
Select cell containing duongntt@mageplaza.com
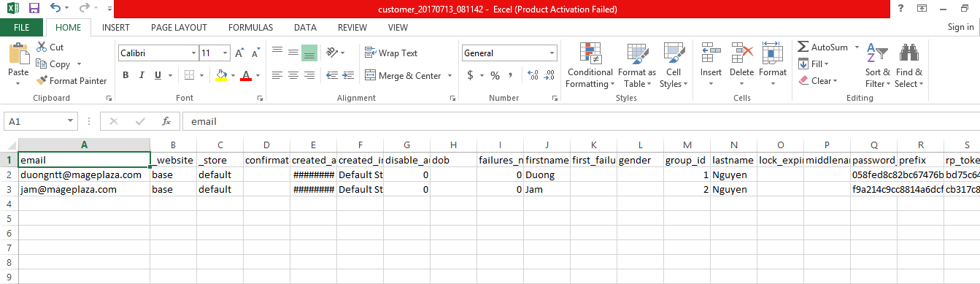tap(84, 175)
